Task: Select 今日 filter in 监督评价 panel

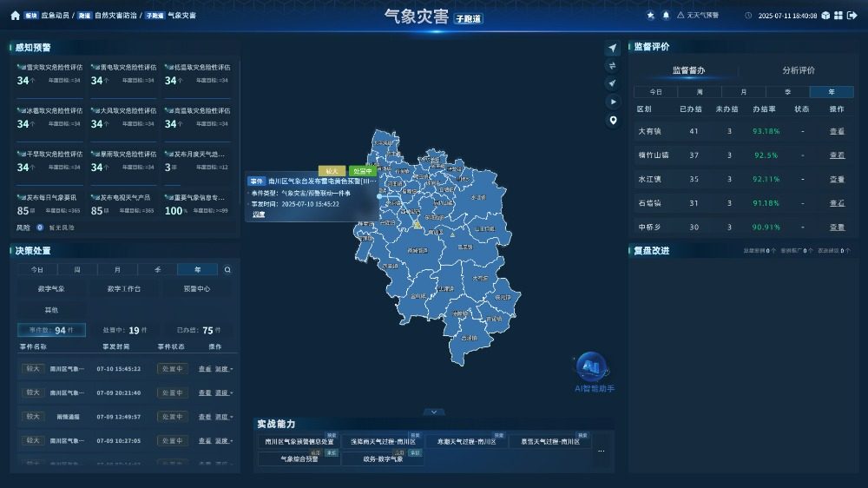Action: pos(656,92)
